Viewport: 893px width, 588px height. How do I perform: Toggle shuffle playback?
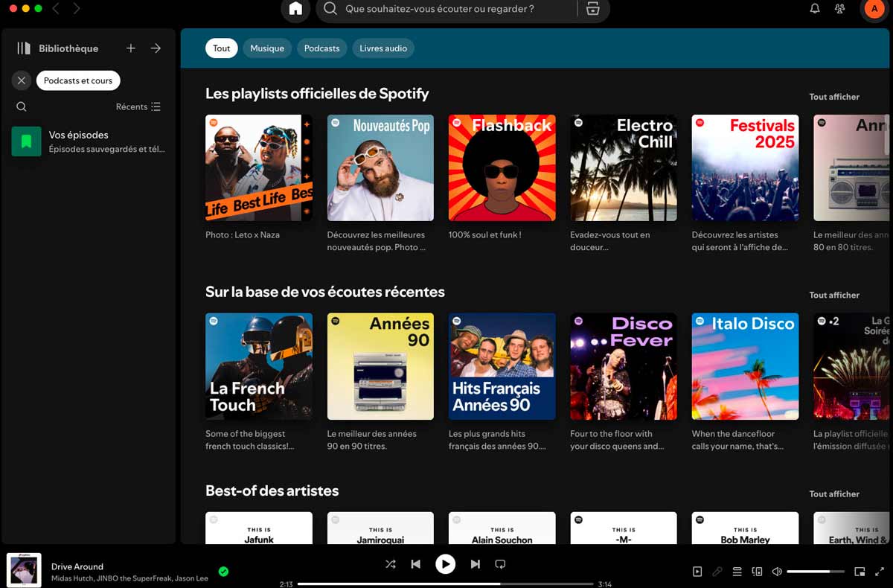point(391,564)
